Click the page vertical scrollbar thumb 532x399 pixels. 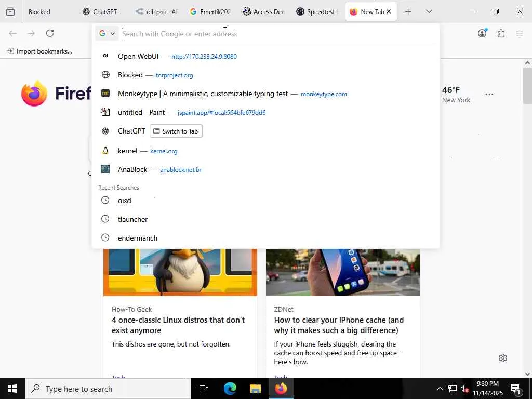(527, 86)
